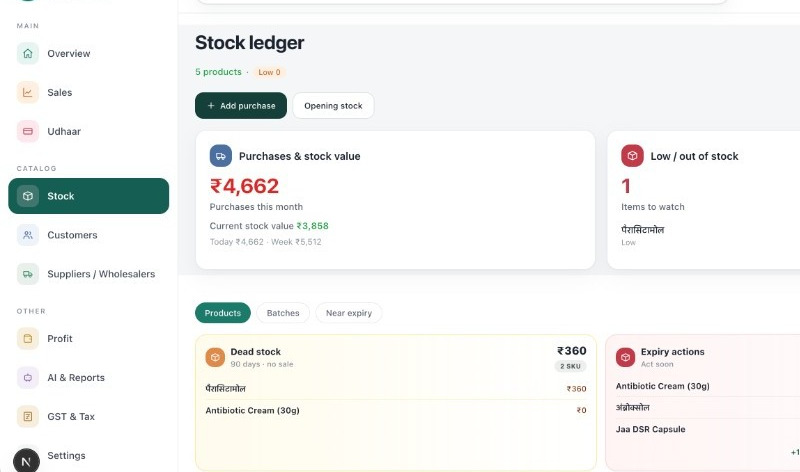Click the GST & Tax receipt icon
This screenshot has width=800, height=472.
pyautogui.click(x=28, y=416)
